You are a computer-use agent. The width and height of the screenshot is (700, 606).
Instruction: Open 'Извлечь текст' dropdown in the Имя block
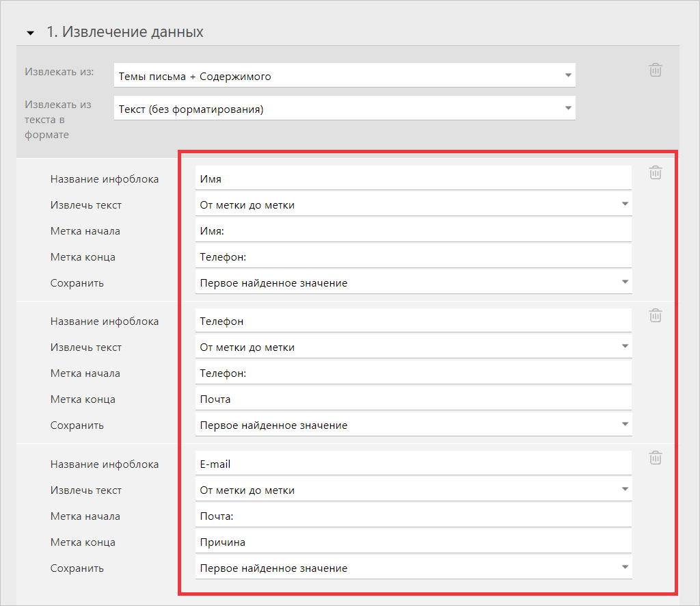414,205
